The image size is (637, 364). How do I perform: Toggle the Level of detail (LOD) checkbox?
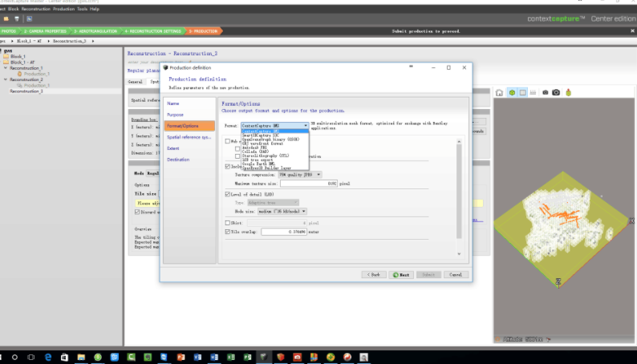point(228,194)
